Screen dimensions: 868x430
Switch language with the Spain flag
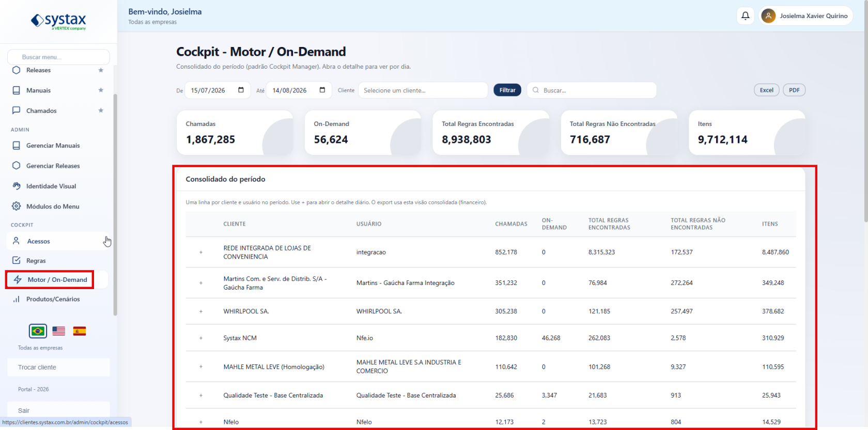(80, 331)
